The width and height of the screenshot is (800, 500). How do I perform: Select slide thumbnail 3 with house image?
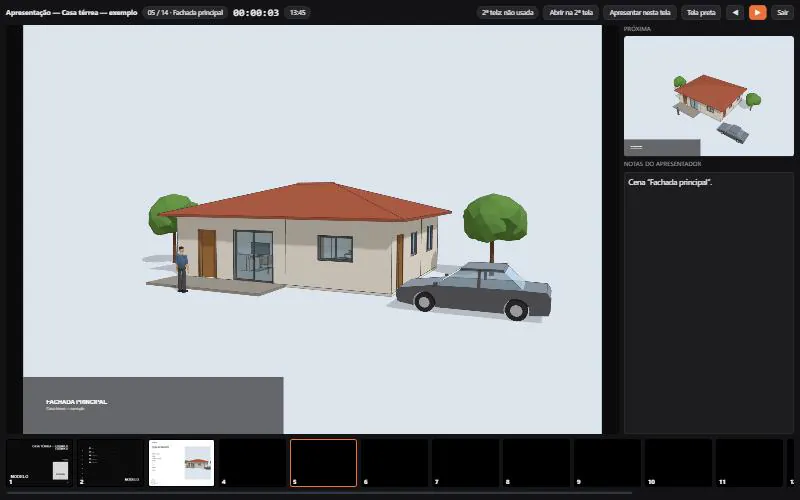tap(181, 463)
